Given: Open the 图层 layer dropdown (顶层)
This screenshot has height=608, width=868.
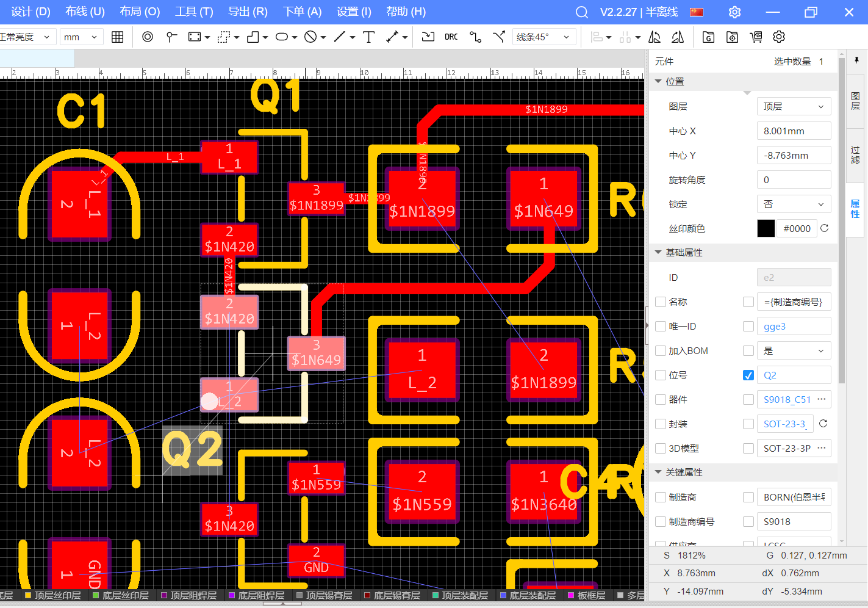Looking at the screenshot, I should (794, 107).
